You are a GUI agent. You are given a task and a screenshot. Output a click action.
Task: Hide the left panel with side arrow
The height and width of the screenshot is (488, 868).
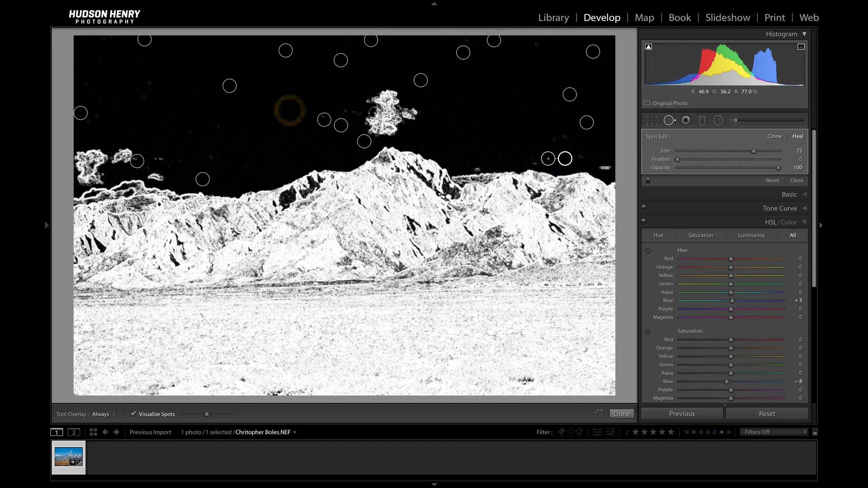47,225
